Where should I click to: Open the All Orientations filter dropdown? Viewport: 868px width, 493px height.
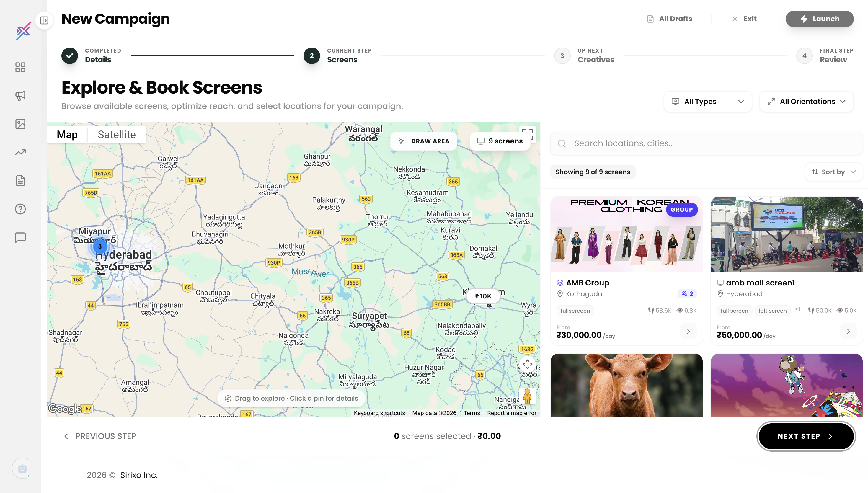pos(806,102)
